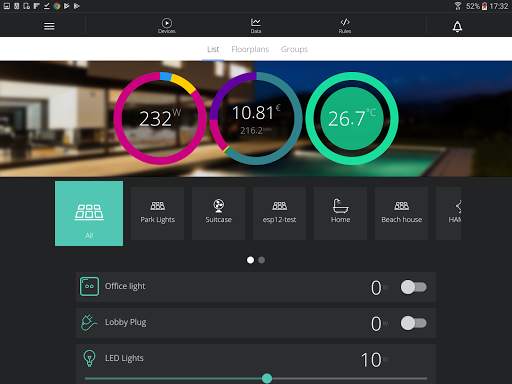Select the All devices tile
Screen dimensions: 512x384
(89, 213)
